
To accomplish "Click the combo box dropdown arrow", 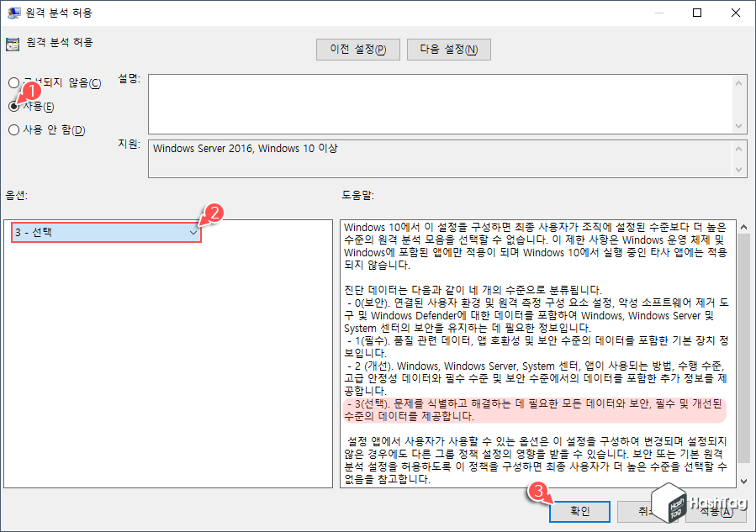I will tap(194, 232).
